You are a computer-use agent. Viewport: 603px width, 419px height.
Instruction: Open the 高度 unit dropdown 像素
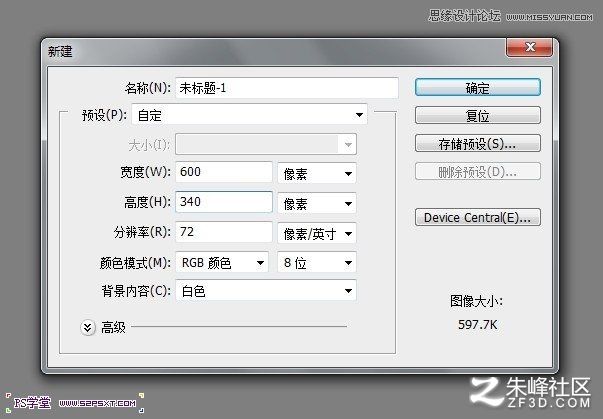pos(316,203)
